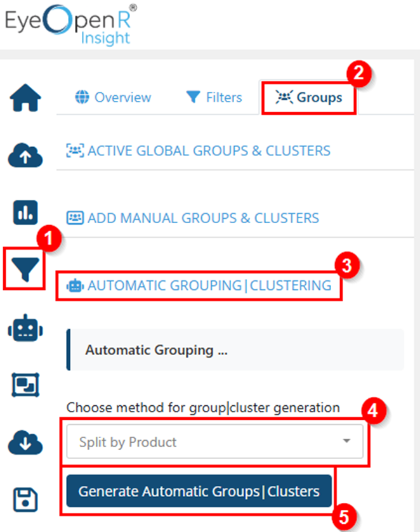Expand Active Global Groups & Clusters section
The image size is (420, 532).
click(x=198, y=151)
